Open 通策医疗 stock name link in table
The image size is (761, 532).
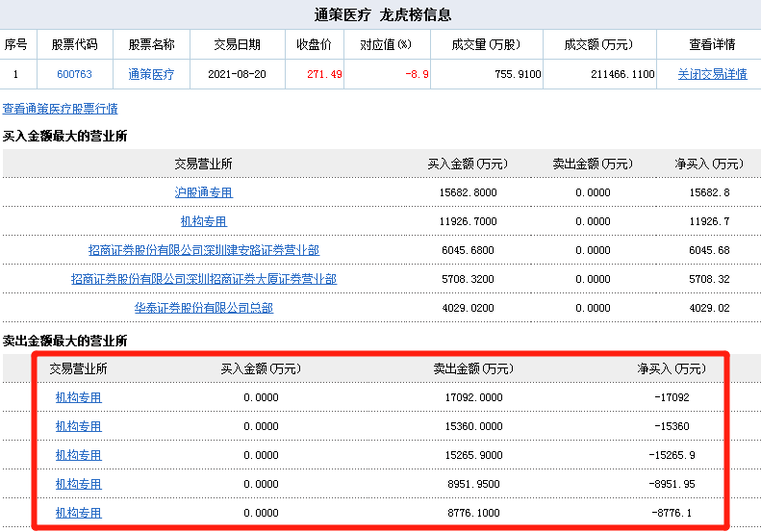coord(151,74)
